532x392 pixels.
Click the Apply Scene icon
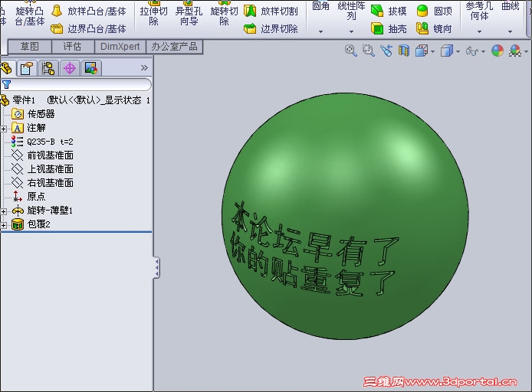[x=515, y=51]
